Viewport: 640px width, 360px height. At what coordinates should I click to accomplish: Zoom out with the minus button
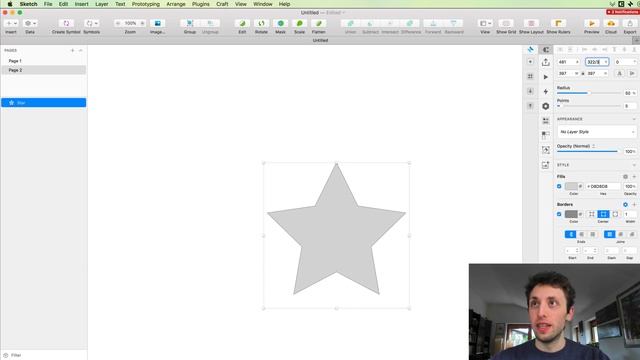click(118, 24)
